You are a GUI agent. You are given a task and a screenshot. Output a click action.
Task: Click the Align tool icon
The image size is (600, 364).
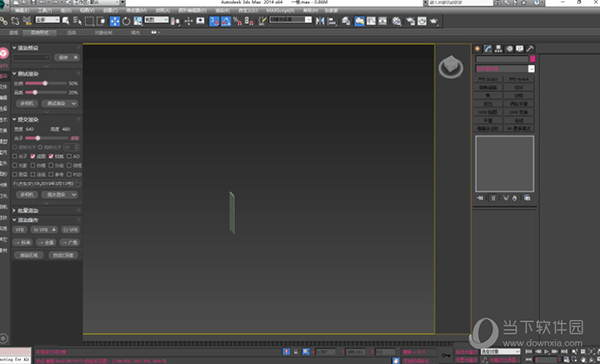tap(332, 21)
